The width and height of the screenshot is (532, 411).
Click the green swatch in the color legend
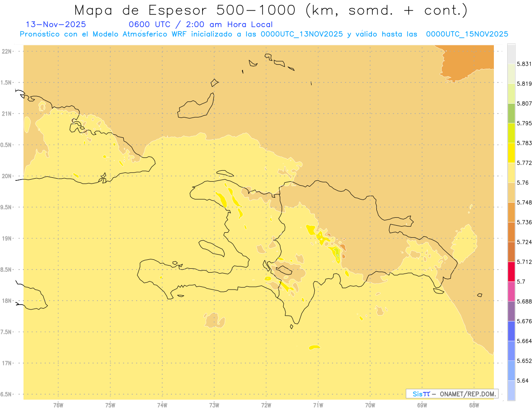[511, 113]
